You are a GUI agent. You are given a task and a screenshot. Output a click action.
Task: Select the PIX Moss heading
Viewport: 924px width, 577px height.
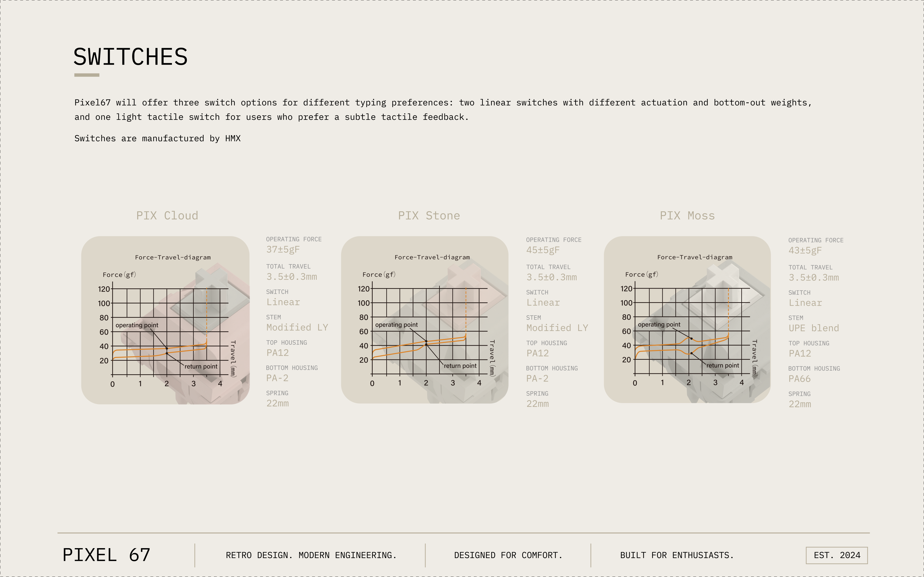pos(687,216)
